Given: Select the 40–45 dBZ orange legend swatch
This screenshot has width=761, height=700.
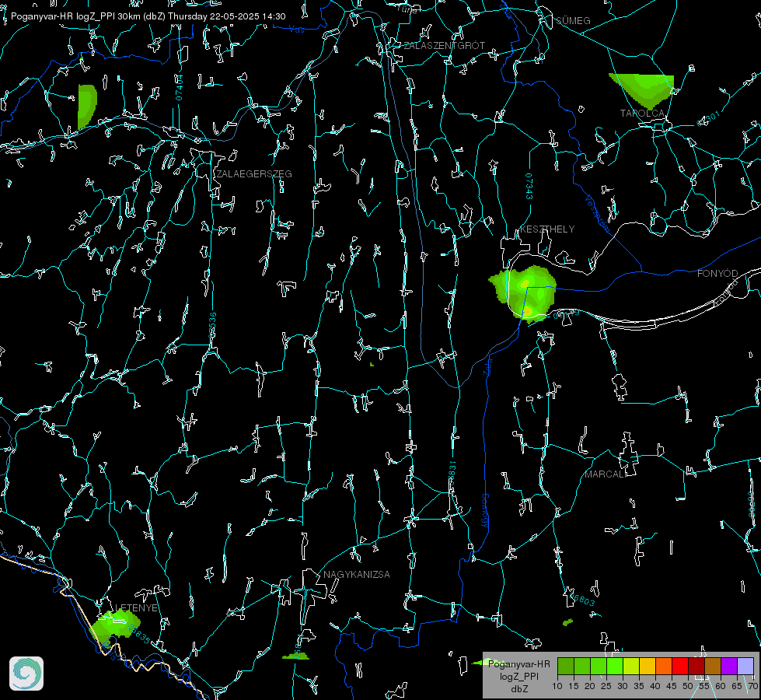Looking at the screenshot, I should [x=664, y=666].
